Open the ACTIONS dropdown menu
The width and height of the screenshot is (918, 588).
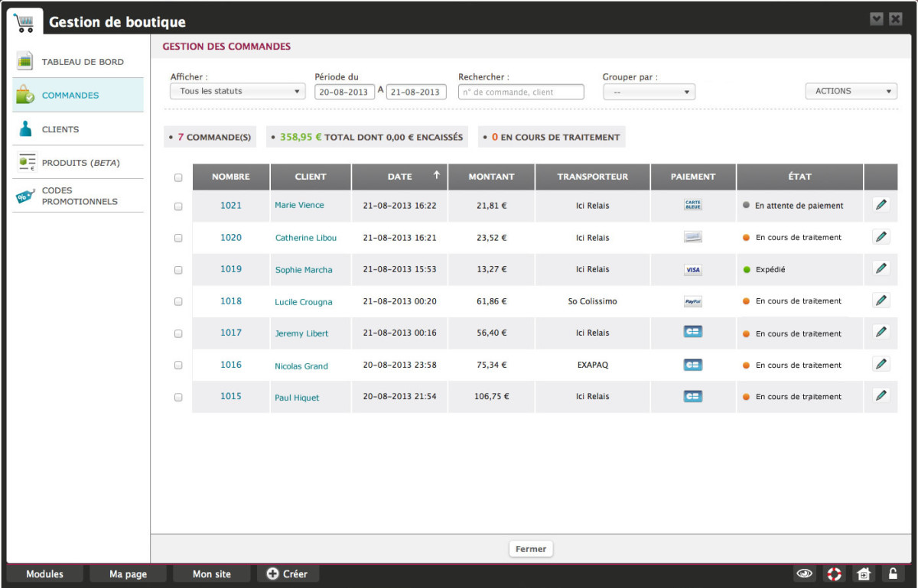pos(851,91)
